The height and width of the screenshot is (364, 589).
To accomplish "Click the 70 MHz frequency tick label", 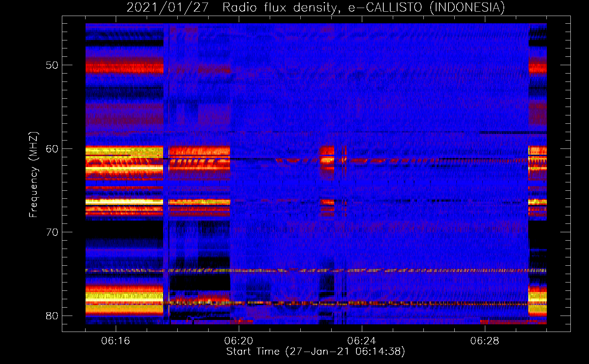I will tap(52, 232).
